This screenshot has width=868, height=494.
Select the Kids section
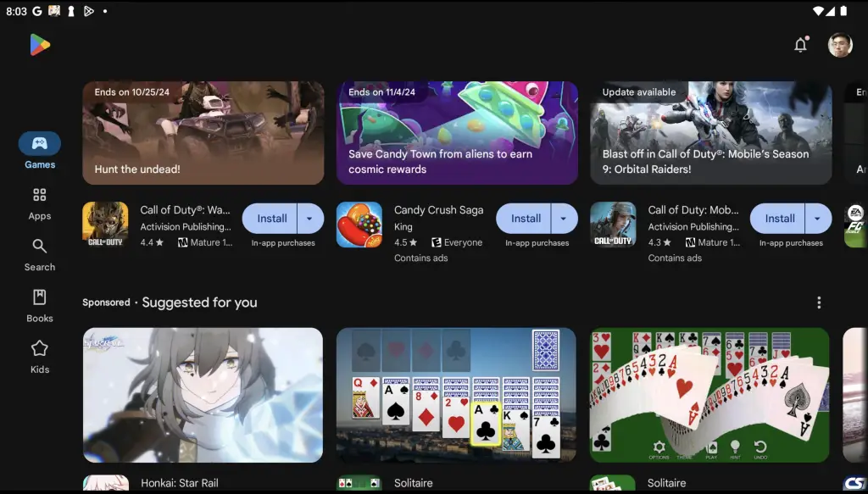click(x=40, y=358)
